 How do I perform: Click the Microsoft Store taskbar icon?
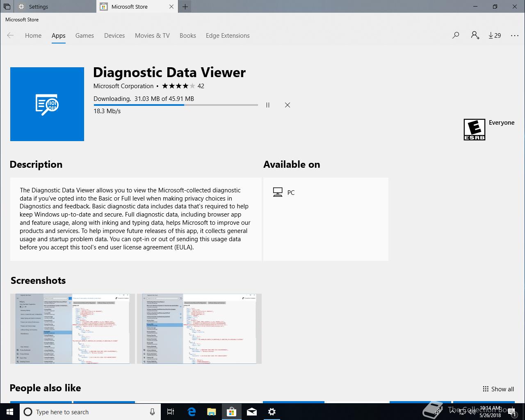[231, 412]
